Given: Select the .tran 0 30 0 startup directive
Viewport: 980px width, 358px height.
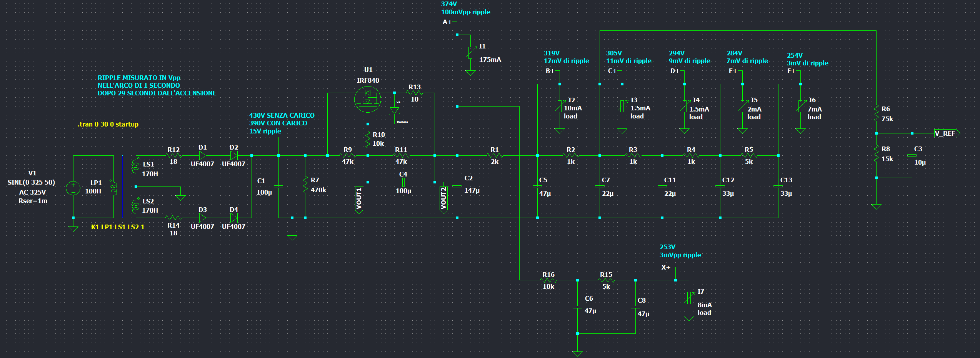Looking at the screenshot, I should tap(108, 124).
